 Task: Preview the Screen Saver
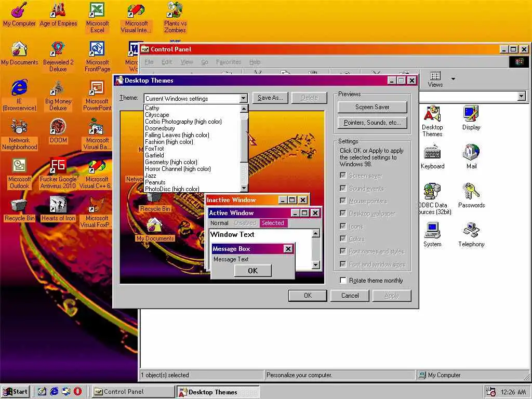tap(372, 107)
